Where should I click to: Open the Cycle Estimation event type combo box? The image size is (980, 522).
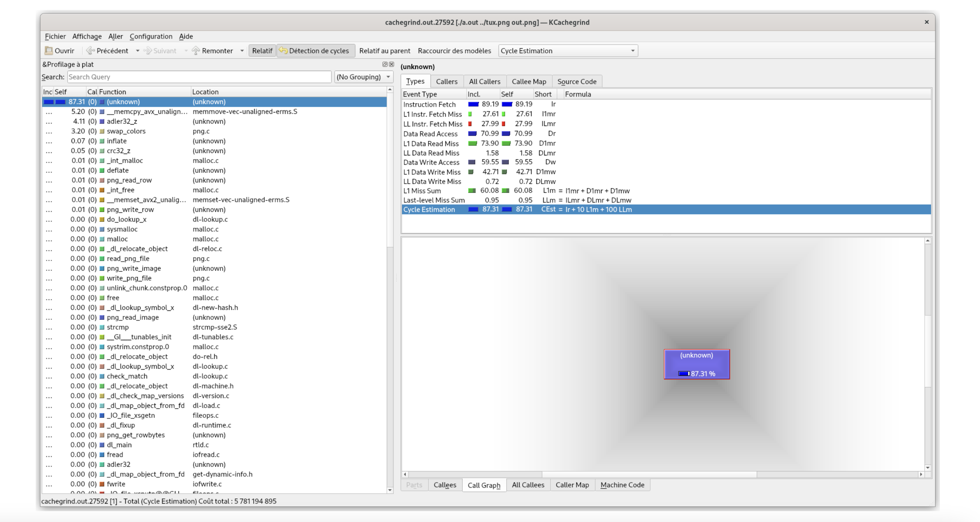pyautogui.click(x=568, y=51)
